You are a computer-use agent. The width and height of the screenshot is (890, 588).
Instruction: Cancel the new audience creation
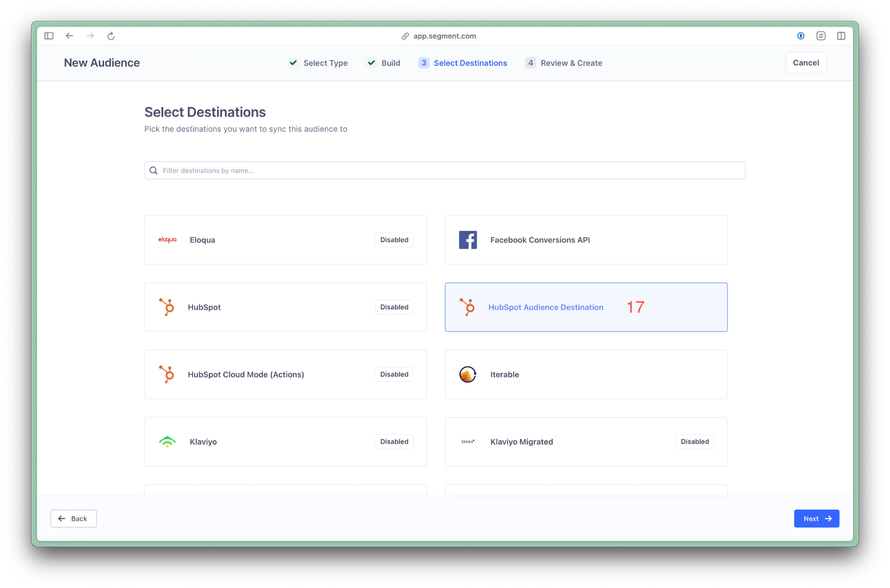pos(805,63)
